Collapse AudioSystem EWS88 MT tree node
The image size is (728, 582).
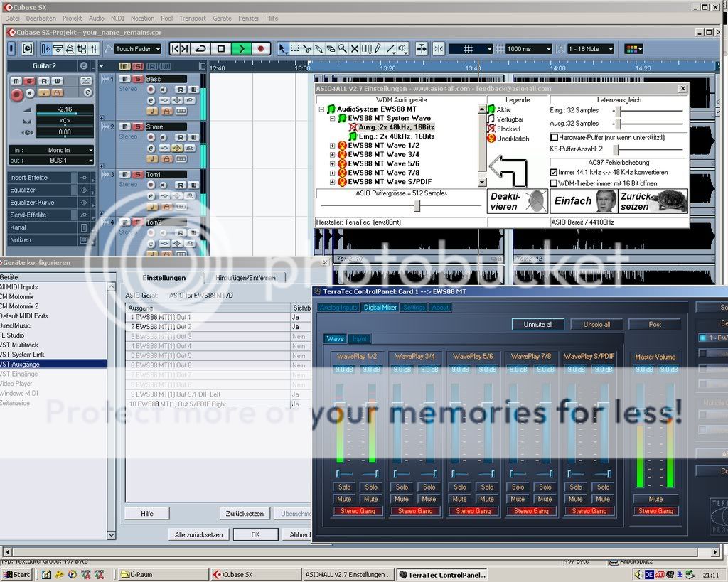[321, 109]
